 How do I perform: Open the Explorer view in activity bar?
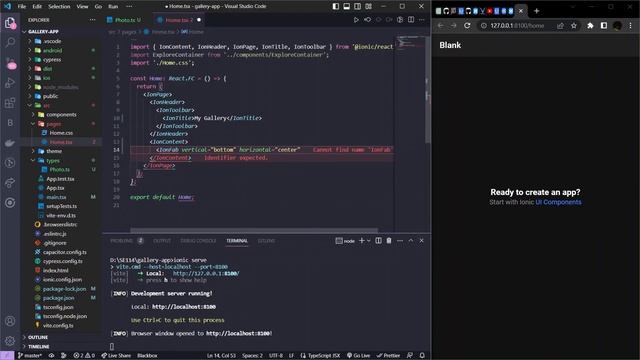pos(10,23)
